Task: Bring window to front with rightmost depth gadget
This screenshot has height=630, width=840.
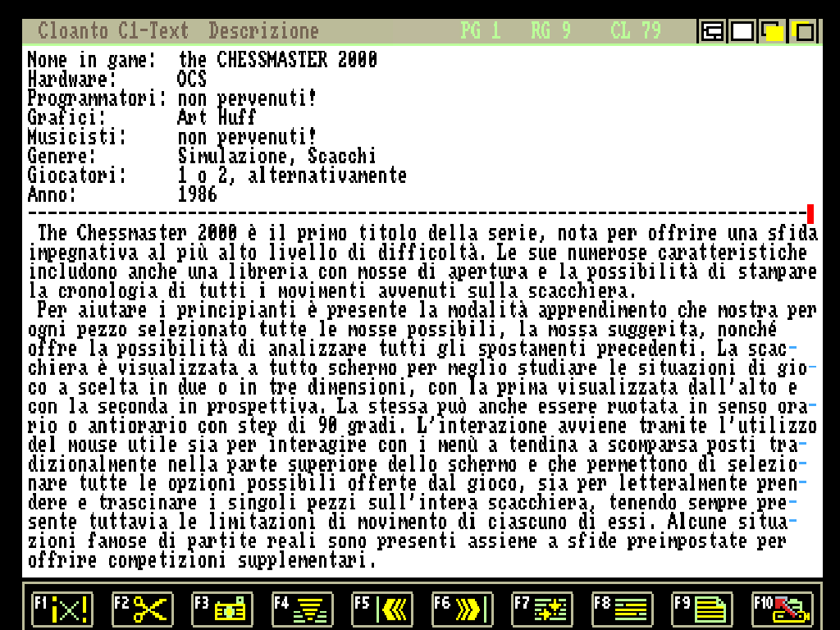Action: (804, 32)
